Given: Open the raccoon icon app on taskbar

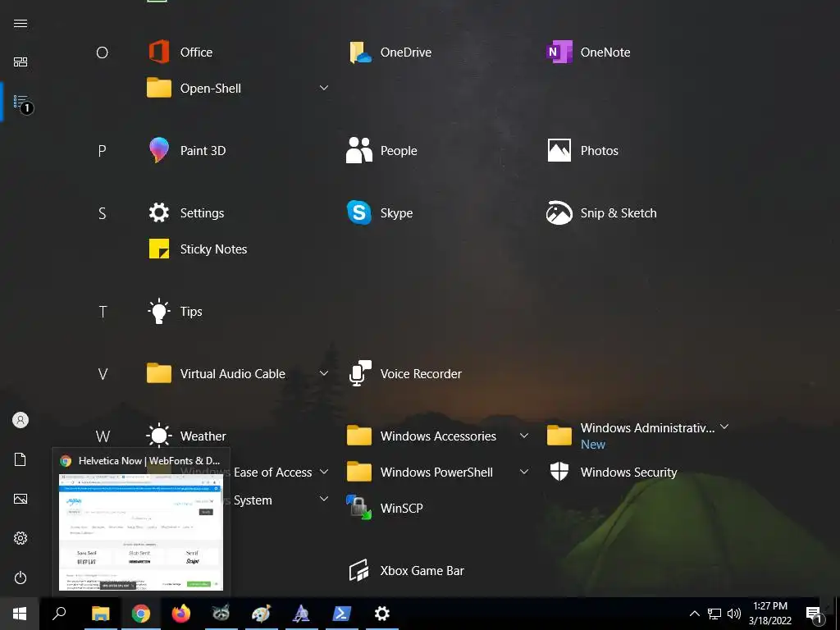Looking at the screenshot, I should point(221,614).
